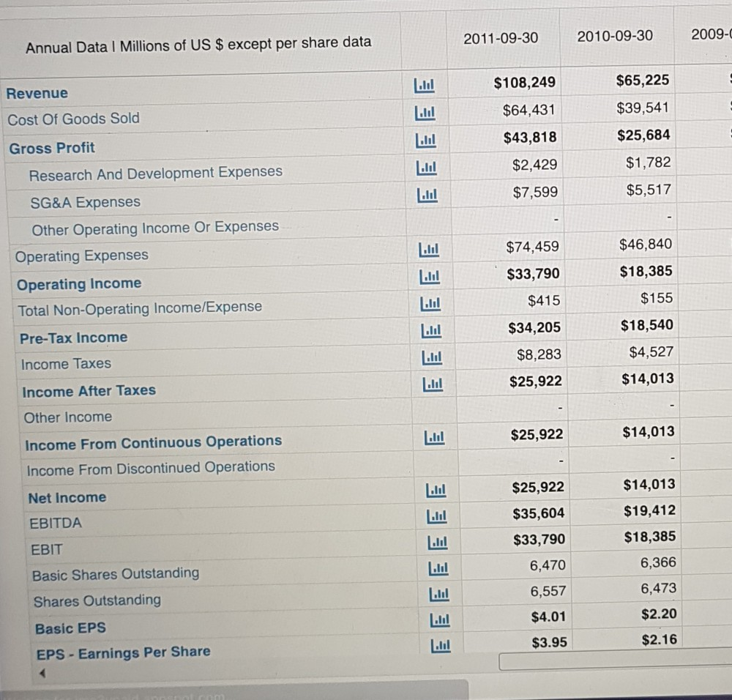
Task: Select Total Non-Operating Income/Expense label
Action: point(140,309)
